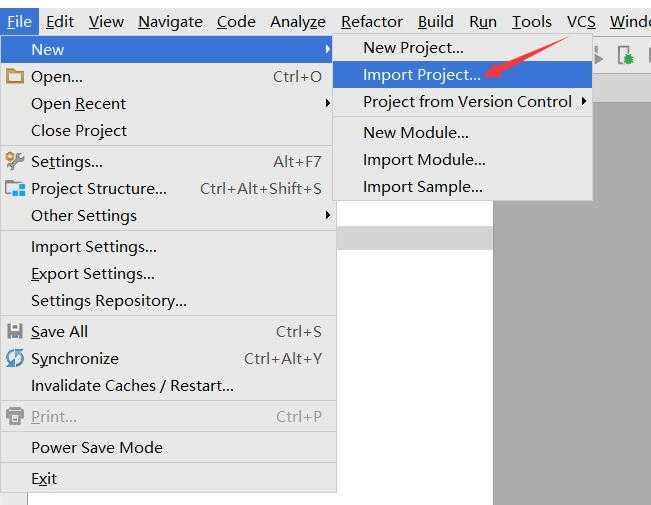The height and width of the screenshot is (505, 651).
Task: Click the Open folder icon
Action: [x=15, y=76]
